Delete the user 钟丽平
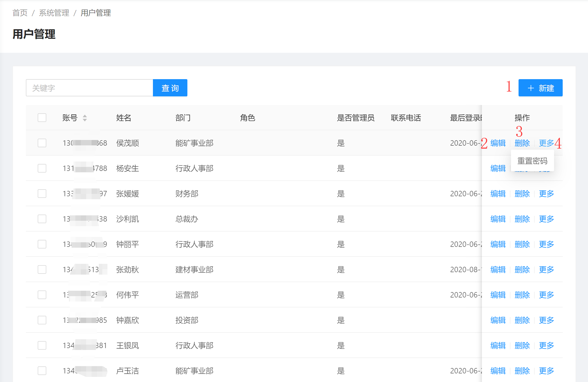Screen dimensions: 588x382 (522, 244)
